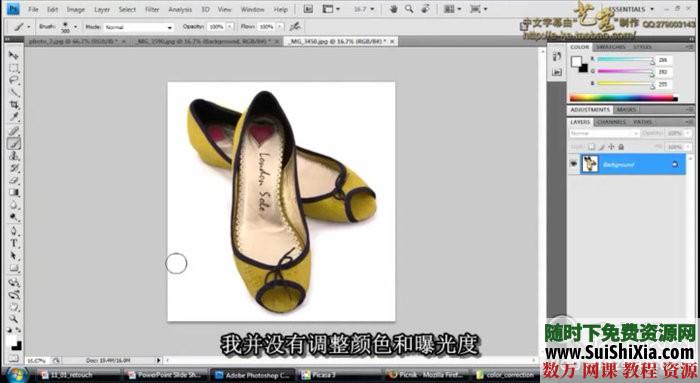Toggle lock transparent pixels in Layers panel
Screen dimensions: 700x383
(592, 146)
